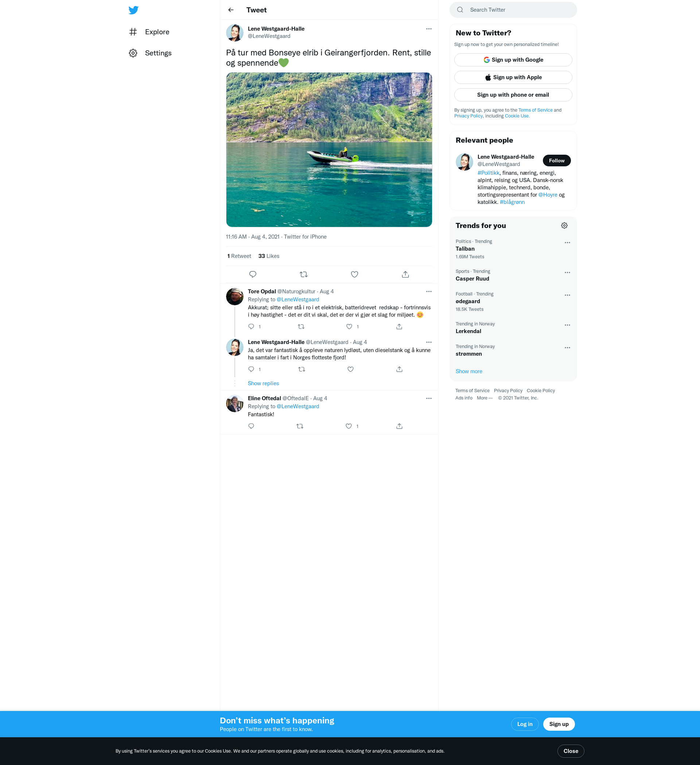Screen dimensions: 700x765
Task: Reply to Tore Opdal's tweet
Action: 251,327
